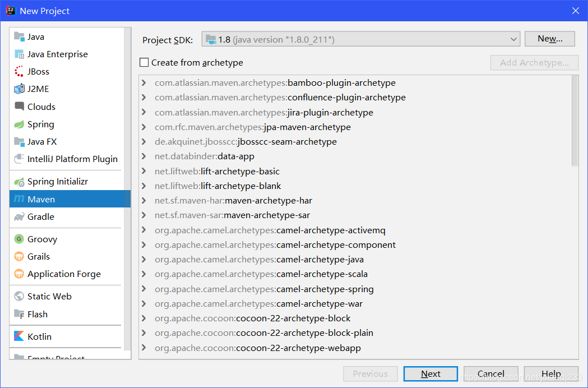Enable Create from archetype checkbox
588x388 pixels.
click(x=144, y=62)
